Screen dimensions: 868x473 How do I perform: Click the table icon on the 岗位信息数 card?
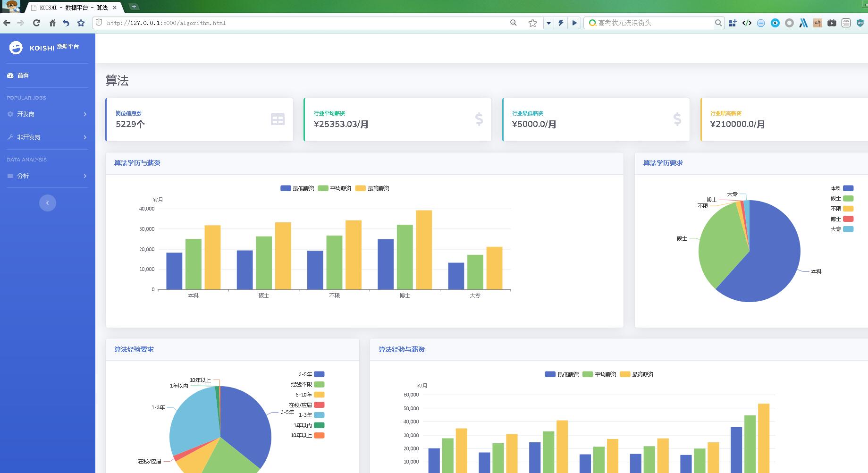[278, 119]
